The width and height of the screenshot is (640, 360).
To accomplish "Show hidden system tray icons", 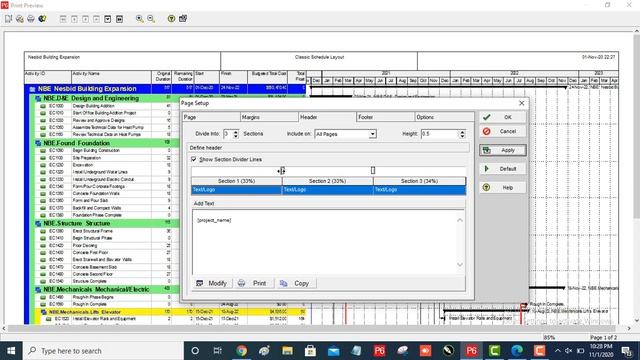I will tap(558, 351).
